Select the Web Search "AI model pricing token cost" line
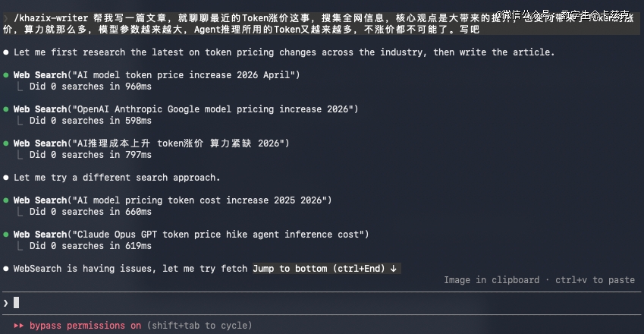 click(172, 200)
